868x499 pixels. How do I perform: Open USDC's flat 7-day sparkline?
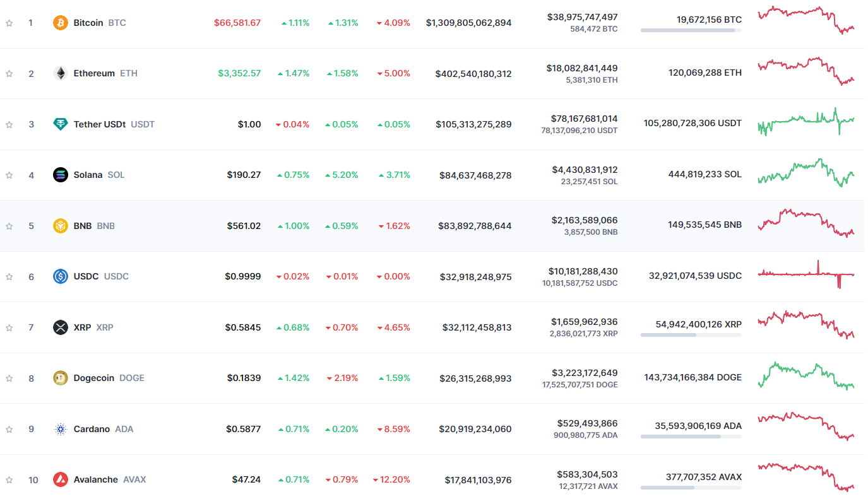point(806,274)
